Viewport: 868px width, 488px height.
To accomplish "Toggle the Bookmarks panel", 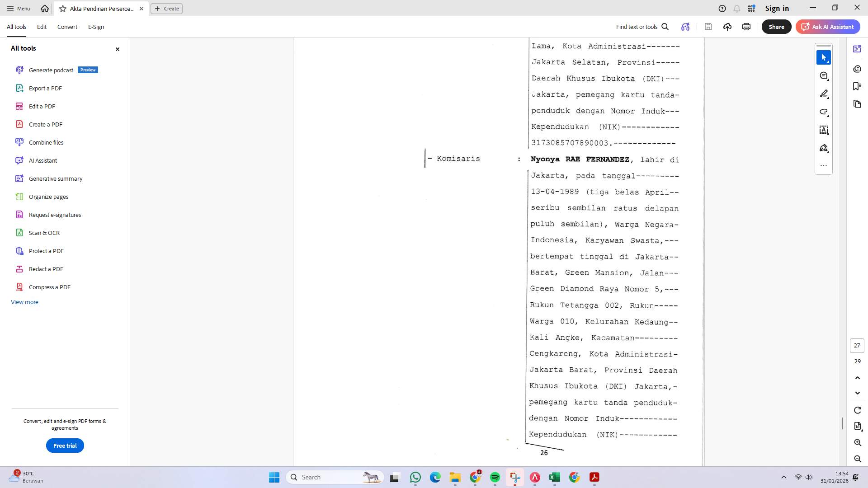I will (x=857, y=86).
